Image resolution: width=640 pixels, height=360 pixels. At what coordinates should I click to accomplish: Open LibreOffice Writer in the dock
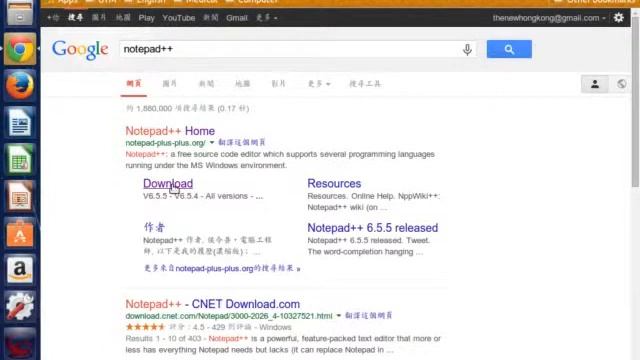point(20,122)
